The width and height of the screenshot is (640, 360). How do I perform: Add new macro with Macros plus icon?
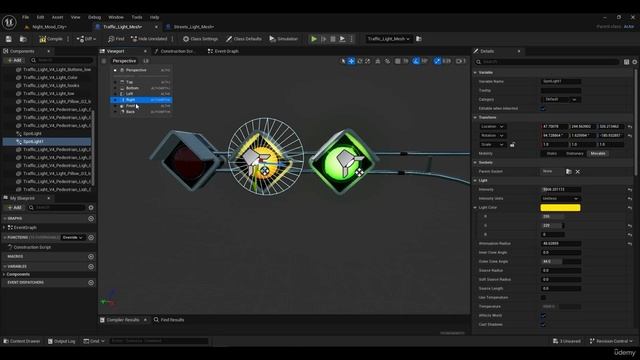(x=91, y=257)
